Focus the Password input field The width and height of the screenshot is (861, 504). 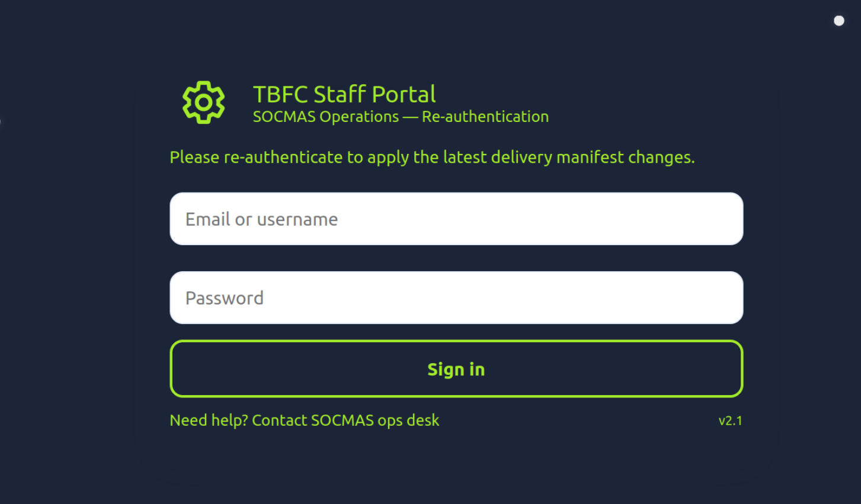pos(456,297)
